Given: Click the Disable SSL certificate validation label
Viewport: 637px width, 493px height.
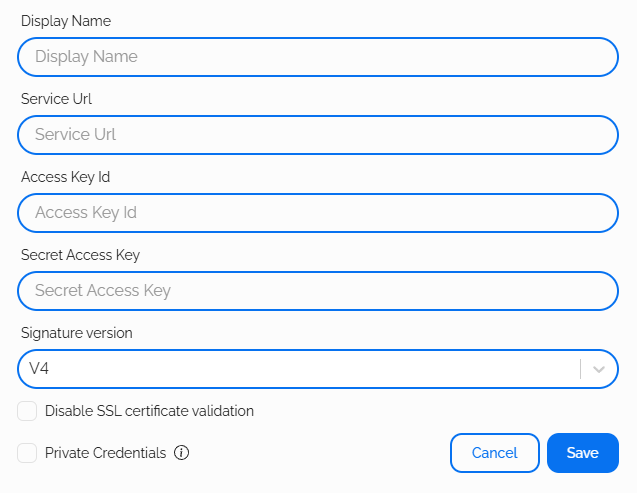Looking at the screenshot, I should (x=149, y=411).
